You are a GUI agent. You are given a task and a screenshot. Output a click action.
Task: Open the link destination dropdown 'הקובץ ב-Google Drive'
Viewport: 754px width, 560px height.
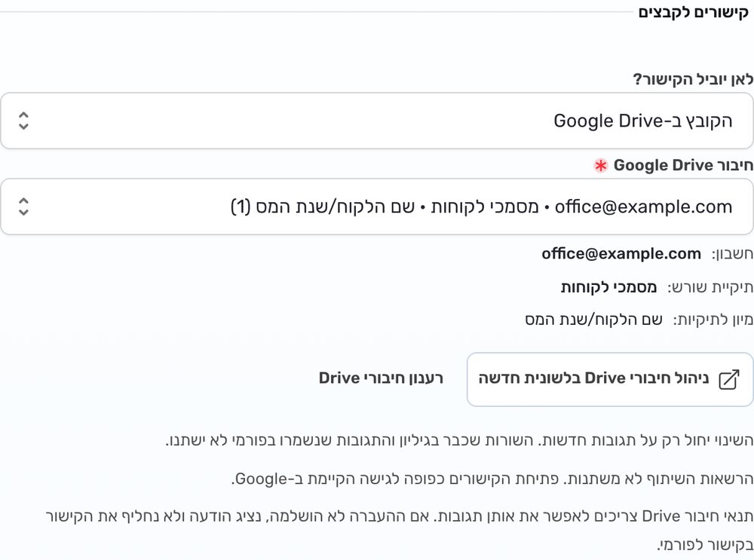(377, 121)
